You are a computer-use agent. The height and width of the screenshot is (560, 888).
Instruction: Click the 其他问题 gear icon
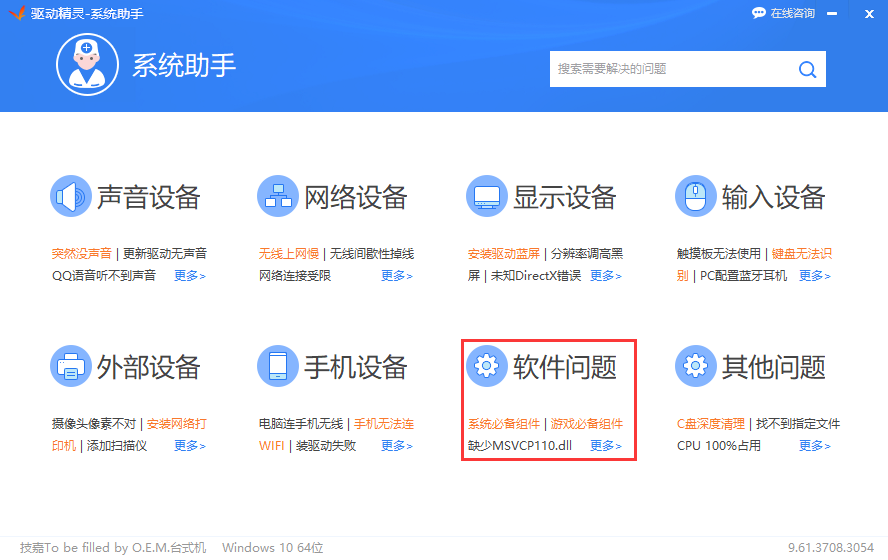tap(695, 367)
